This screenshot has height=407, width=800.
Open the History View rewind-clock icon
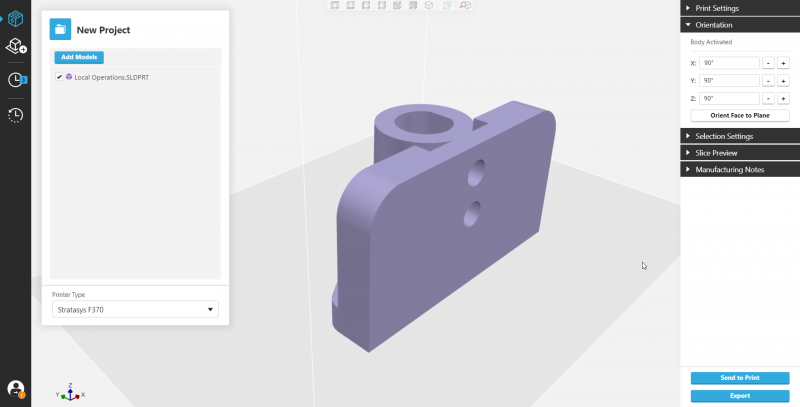click(15, 115)
